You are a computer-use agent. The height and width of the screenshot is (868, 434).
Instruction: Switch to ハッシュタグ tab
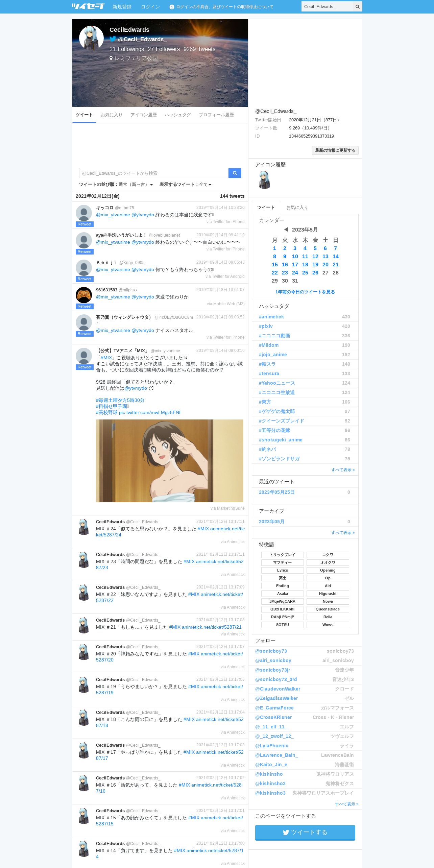click(178, 115)
